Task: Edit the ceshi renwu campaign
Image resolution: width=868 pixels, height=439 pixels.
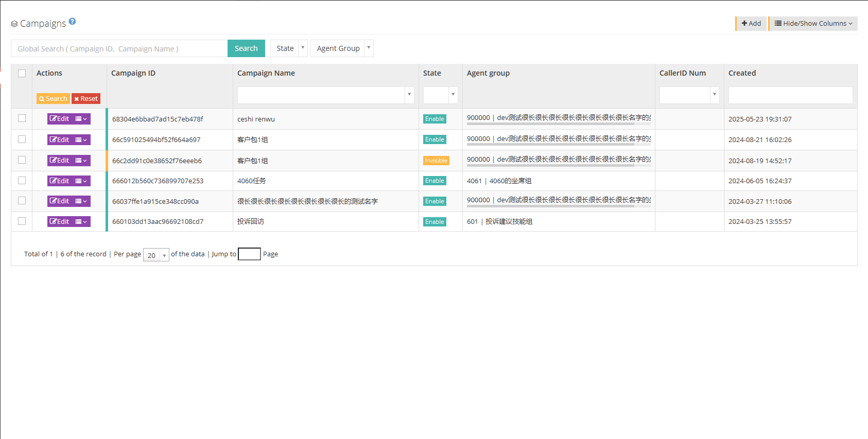Action: [x=60, y=119]
